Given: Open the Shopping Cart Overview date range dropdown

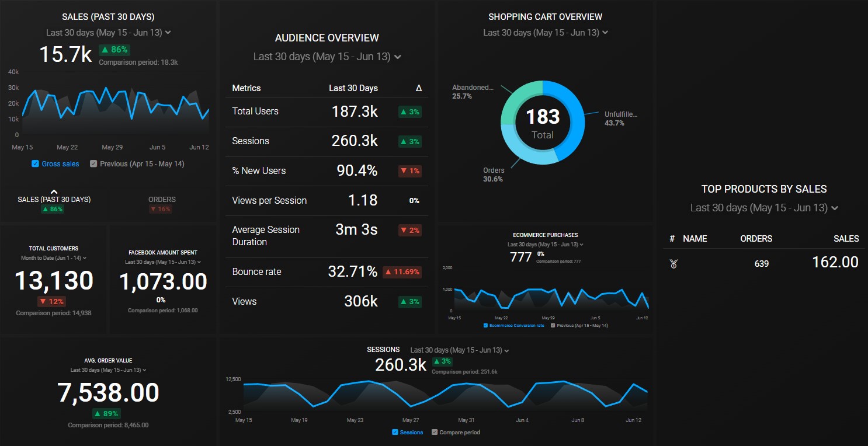Looking at the screenshot, I should point(546,33).
